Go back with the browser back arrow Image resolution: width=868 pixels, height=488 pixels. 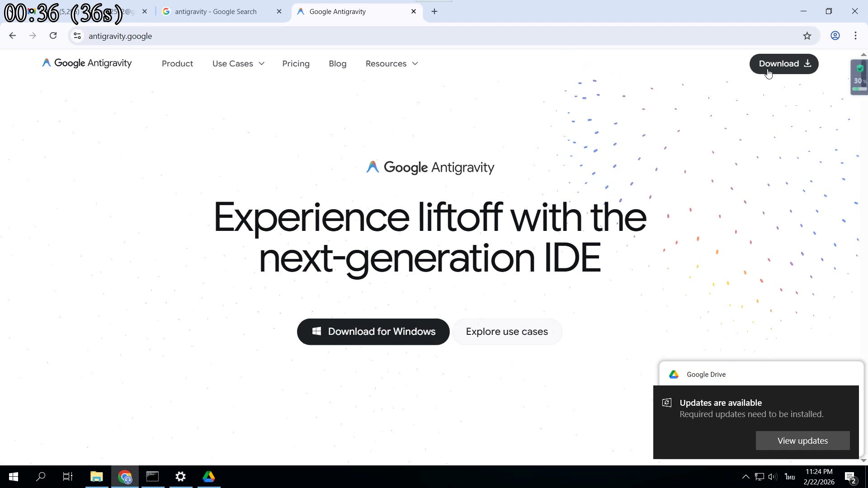(x=13, y=36)
